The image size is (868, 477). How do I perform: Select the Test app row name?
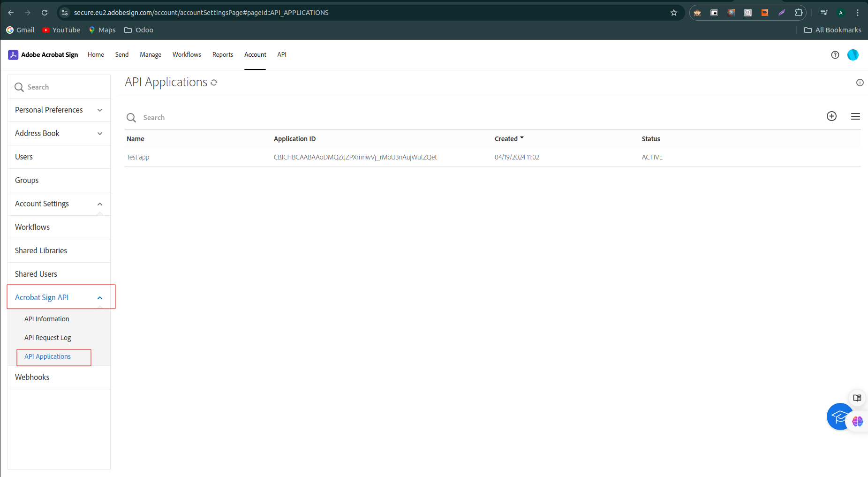(x=138, y=157)
